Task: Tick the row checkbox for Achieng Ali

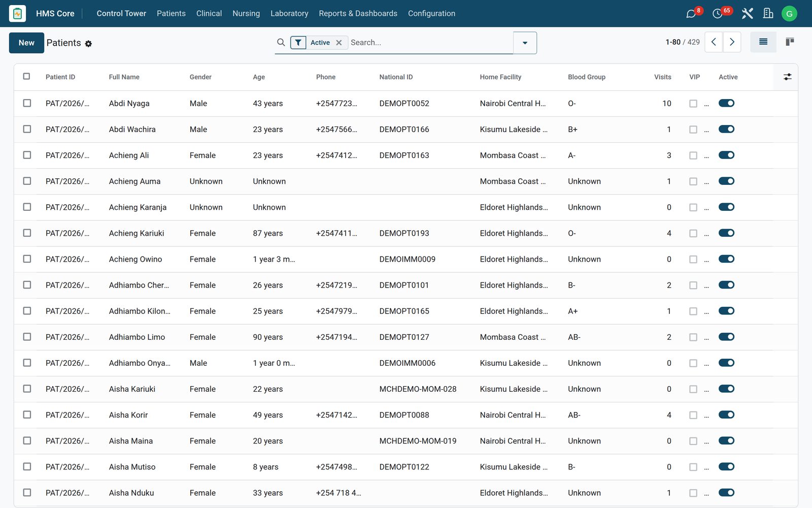Action: click(x=27, y=155)
